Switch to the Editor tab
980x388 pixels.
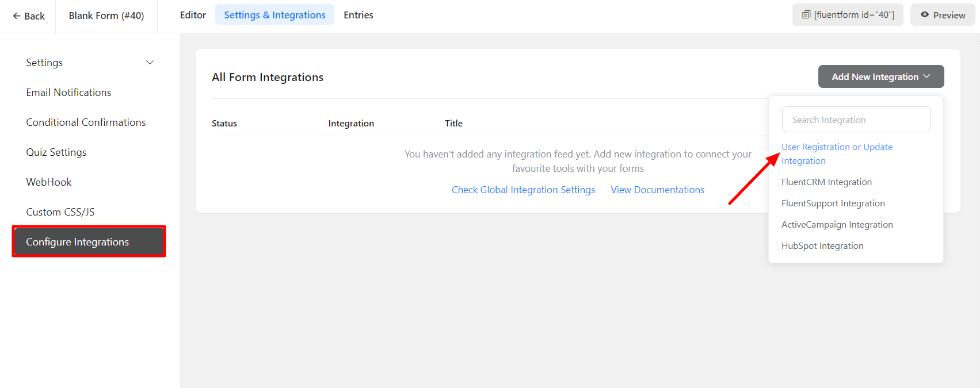tap(193, 15)
